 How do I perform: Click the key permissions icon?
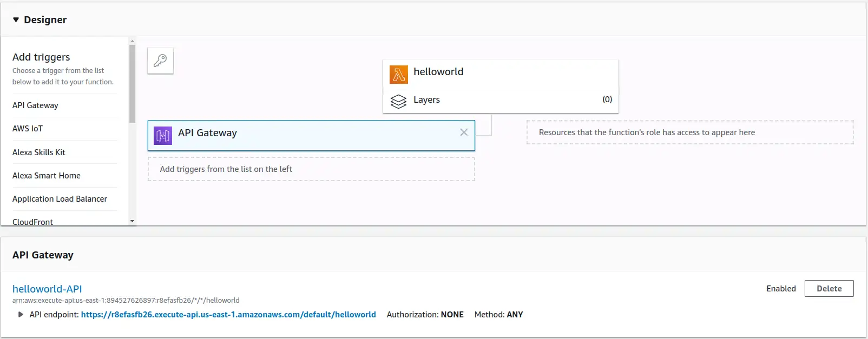160,61
